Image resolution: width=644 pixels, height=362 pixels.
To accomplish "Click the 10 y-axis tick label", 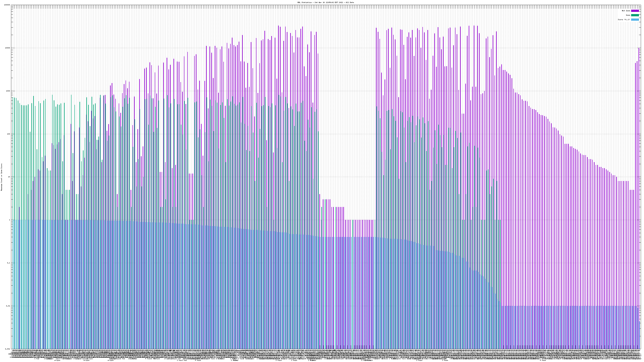I will (x=9, y=177).
